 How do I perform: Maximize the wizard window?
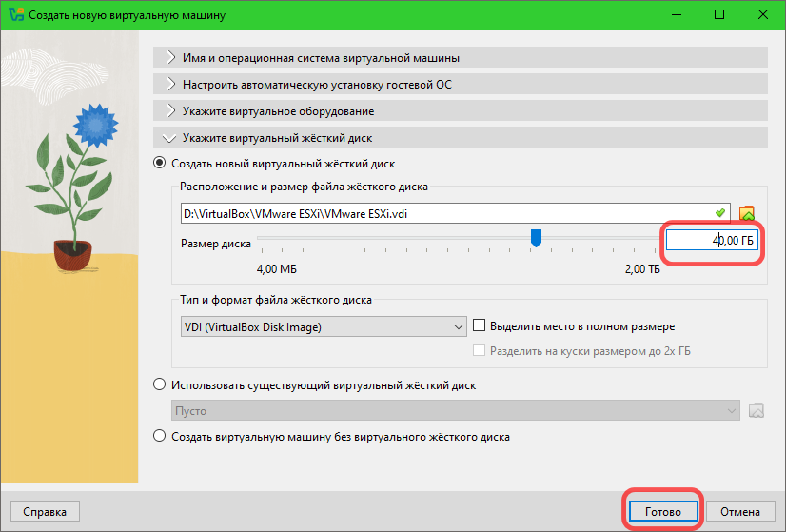[x=720, y=16]
